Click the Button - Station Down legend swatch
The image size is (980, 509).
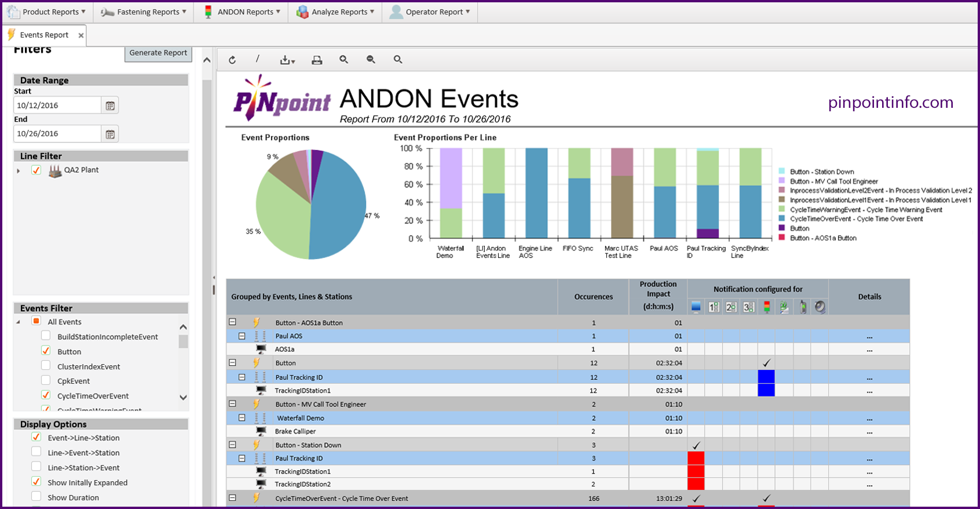[782, 172]
